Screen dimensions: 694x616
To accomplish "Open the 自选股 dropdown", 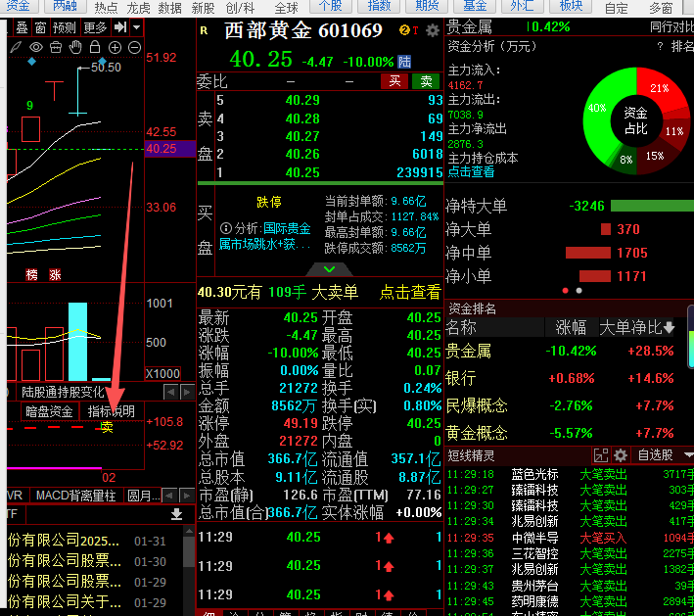I will pyautogui.click(x=665, y=454).
